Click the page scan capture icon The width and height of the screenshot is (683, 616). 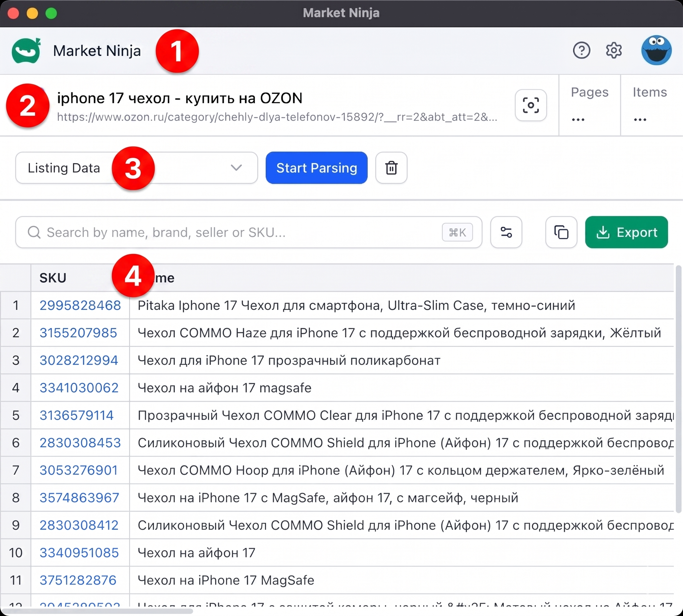click(531, 105)
